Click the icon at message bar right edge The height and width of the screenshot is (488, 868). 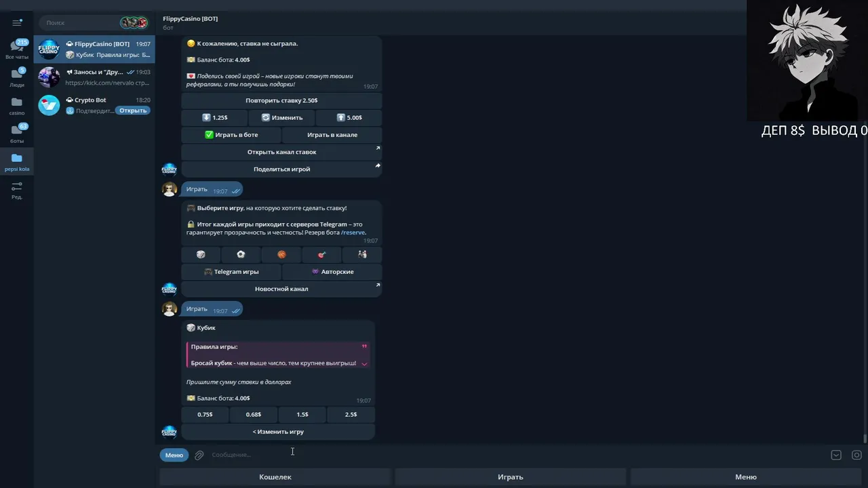click(856, 455)
